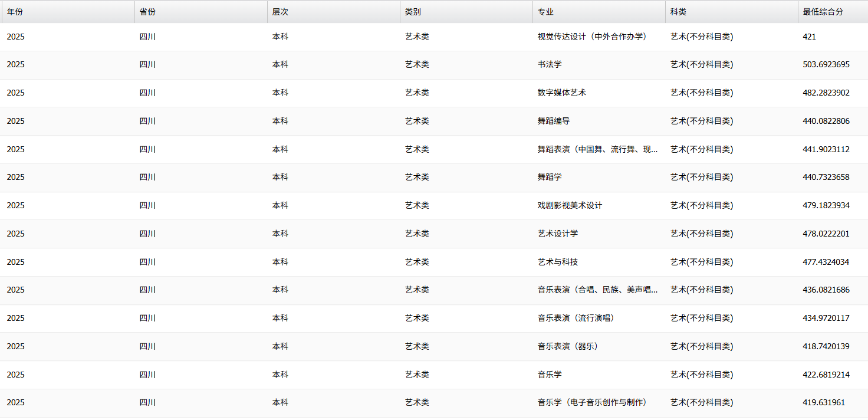Screen dimensions: 868x420
Task: Click the score 479.1823934
Action: (826, 205)
